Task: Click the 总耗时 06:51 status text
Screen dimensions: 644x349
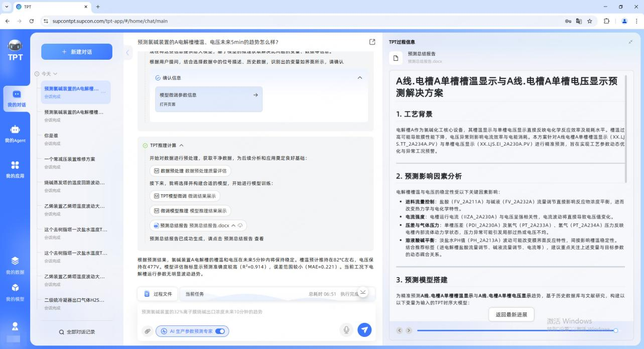Action: pyautogui.click(x=322, y=294)
